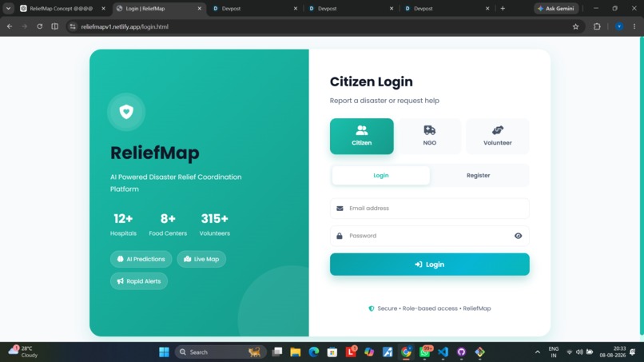Screen dimensions: 644x362
Task: Open GitHub Desktop from taskbar
Action: [x=461, y=352]
